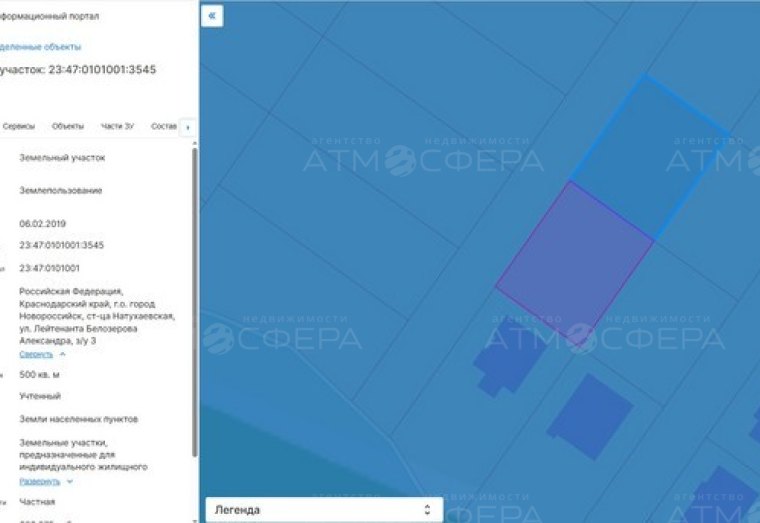Select the Землепользование value
The height and width of the screenshot is (523, 760).
(61, 190)
